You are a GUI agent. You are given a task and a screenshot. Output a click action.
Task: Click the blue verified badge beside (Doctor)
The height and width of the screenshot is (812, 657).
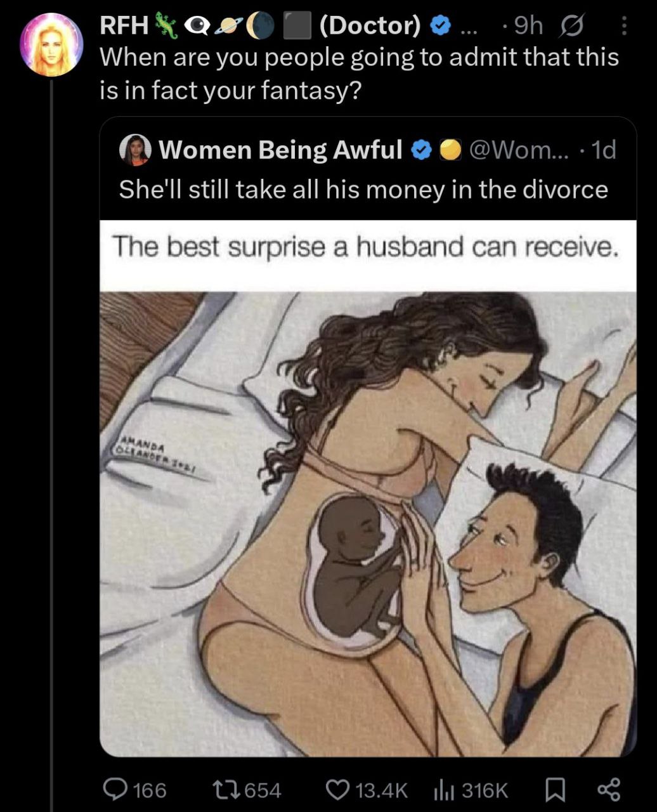(x=441, y=26)
